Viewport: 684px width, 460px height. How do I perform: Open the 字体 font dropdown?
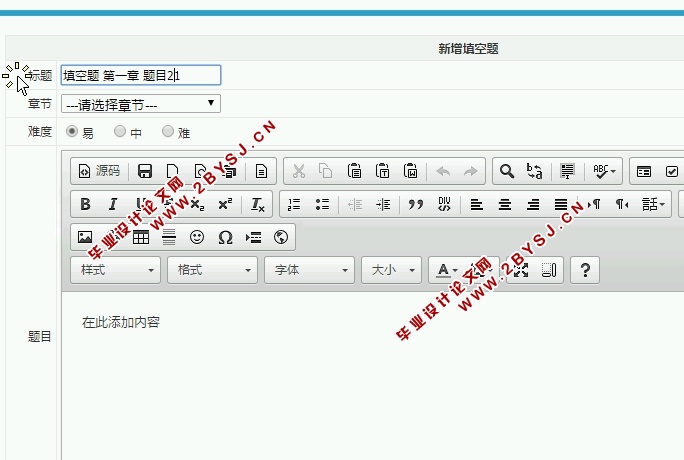tap(309, 270)
